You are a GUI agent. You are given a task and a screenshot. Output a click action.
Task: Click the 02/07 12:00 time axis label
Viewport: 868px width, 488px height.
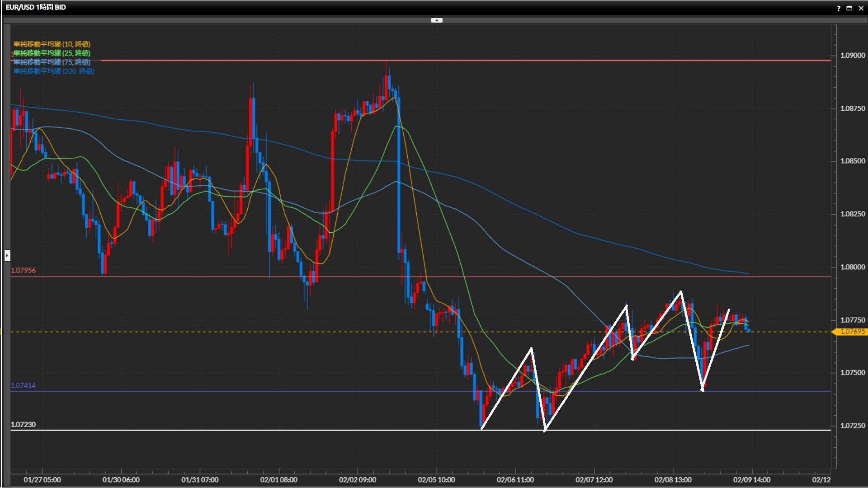594,480
